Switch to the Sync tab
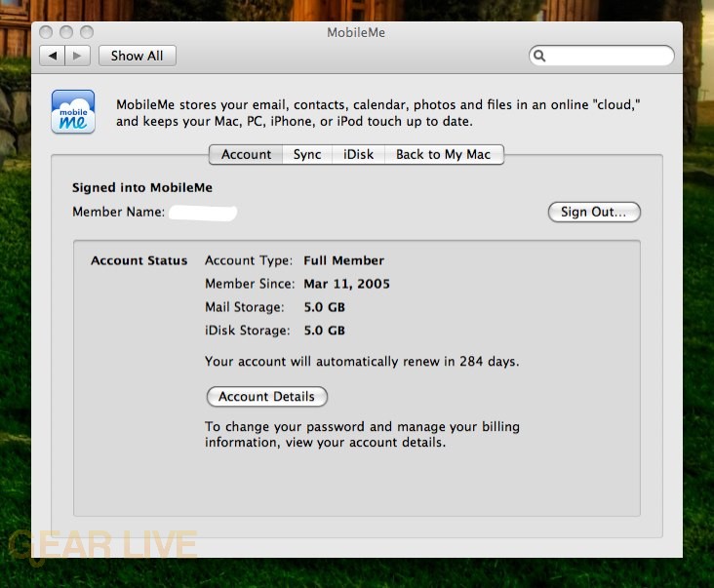This screenshot has height=588, width=714. click(x=307, y=154)
